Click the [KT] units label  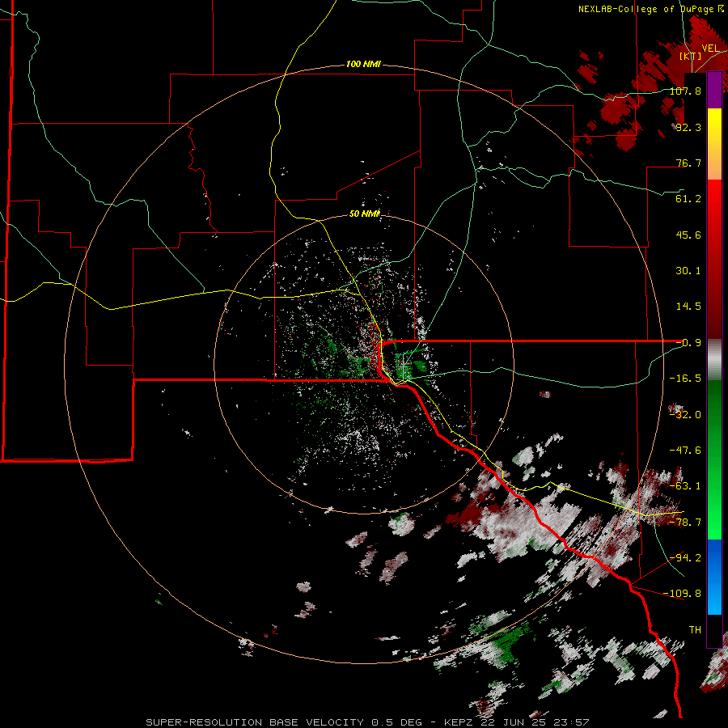click(691, 56)
